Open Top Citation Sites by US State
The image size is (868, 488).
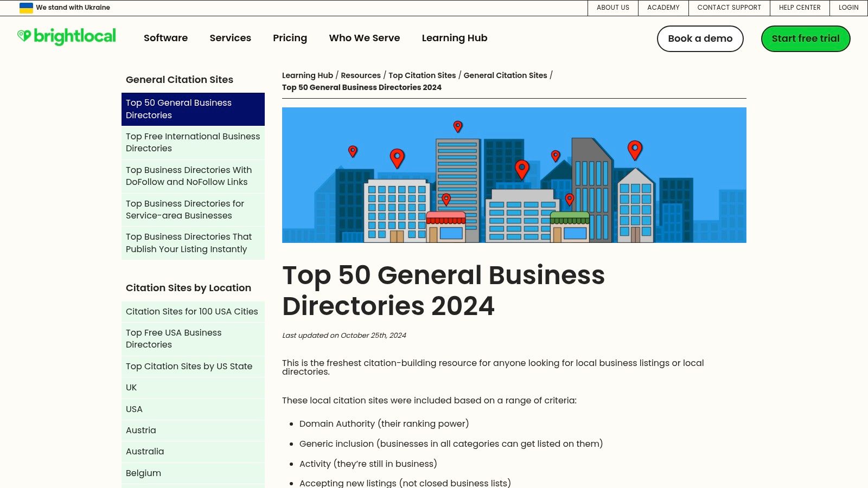coord(193,367)
